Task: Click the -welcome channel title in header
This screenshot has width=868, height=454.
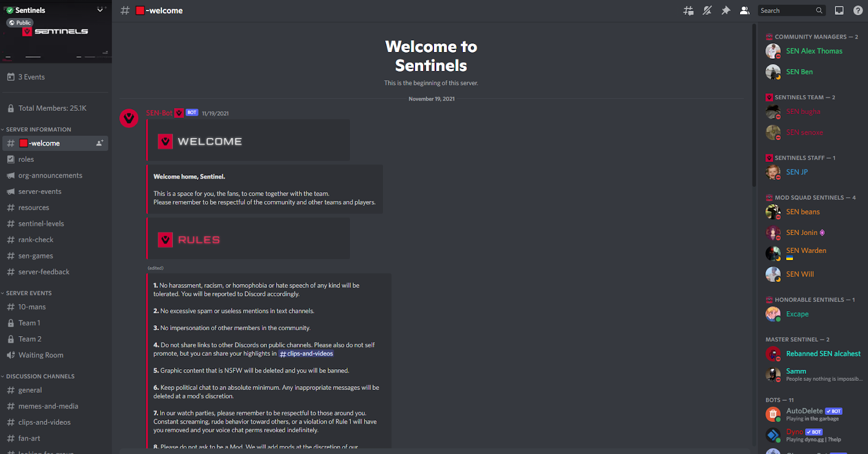Action: 159,10
